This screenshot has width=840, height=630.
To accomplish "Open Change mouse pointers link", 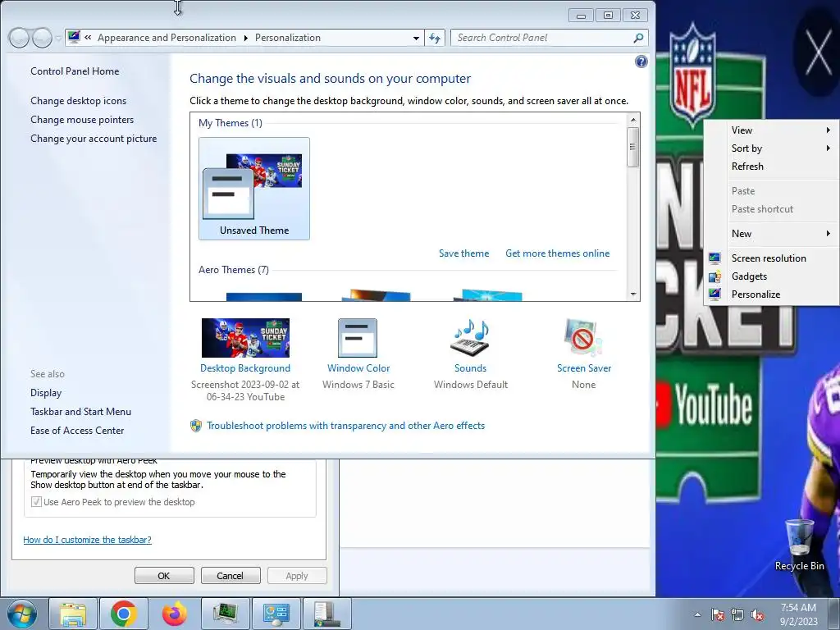I will [x=82, y=120].
